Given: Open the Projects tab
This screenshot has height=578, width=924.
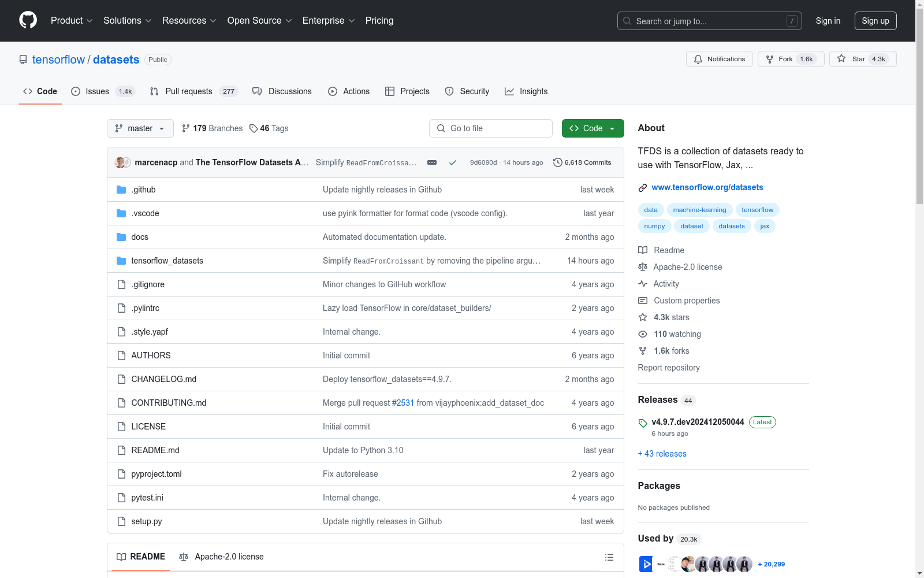Looking at the screenshot, I should pos(407,91).
